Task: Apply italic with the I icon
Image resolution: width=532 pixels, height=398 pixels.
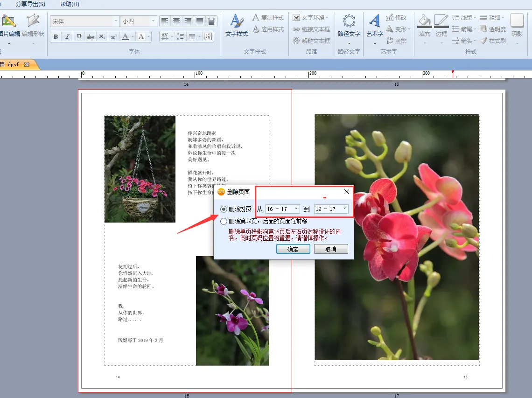Action: click(x=68, y=36)
